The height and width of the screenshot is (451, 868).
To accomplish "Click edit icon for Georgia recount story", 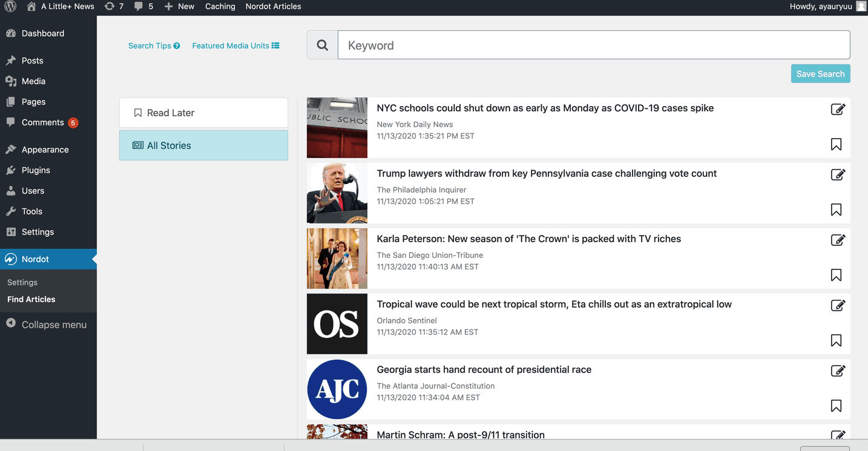I will tap(838, 371).
